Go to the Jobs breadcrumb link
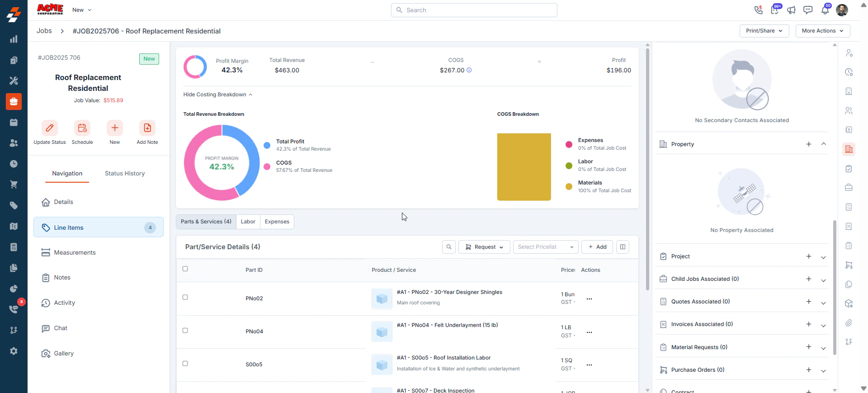 (44, 31)
